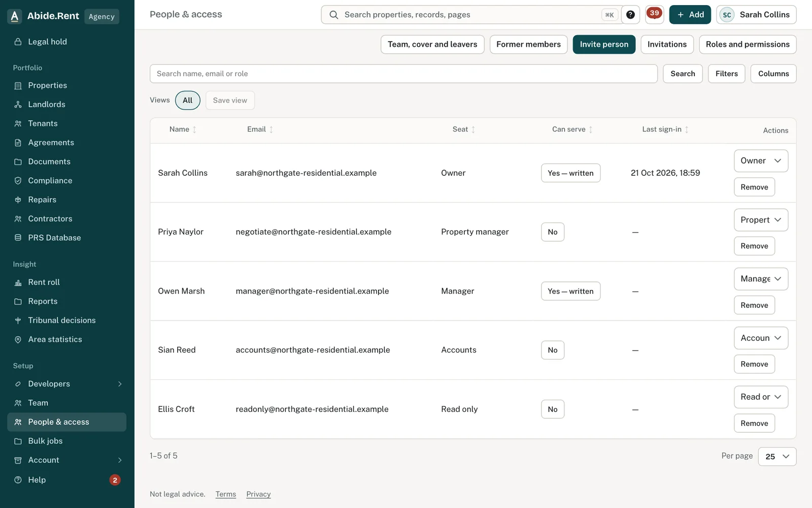The width and height of the screenshot is (812, 508).
Task: Follow the Privacy link
Action: tap(258, 494)
